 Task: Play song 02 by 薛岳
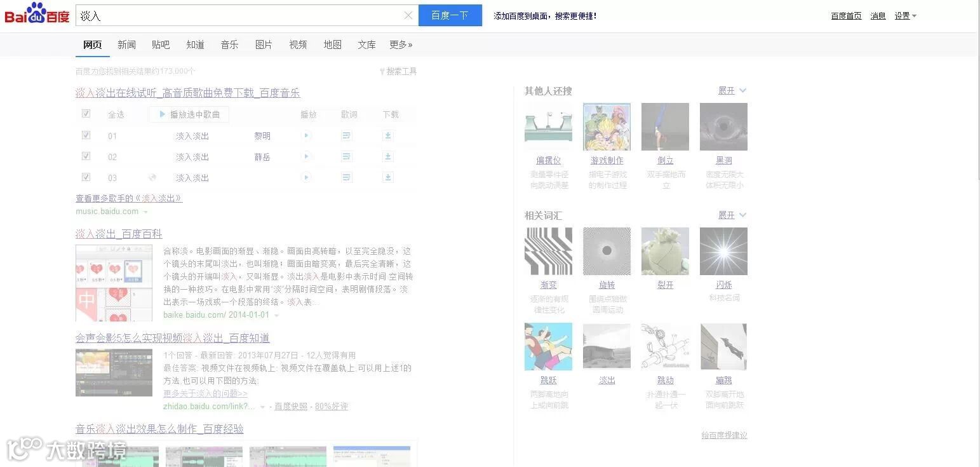click(307, 156)
